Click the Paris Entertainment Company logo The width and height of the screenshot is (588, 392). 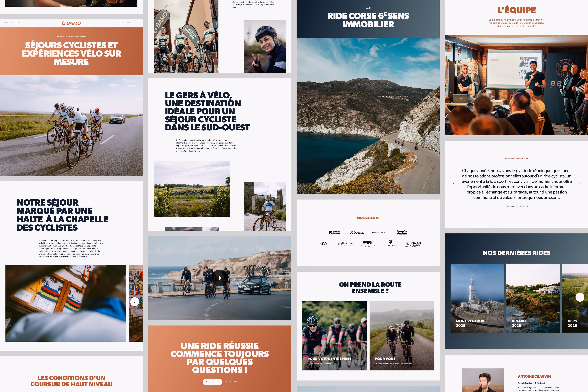413,244
